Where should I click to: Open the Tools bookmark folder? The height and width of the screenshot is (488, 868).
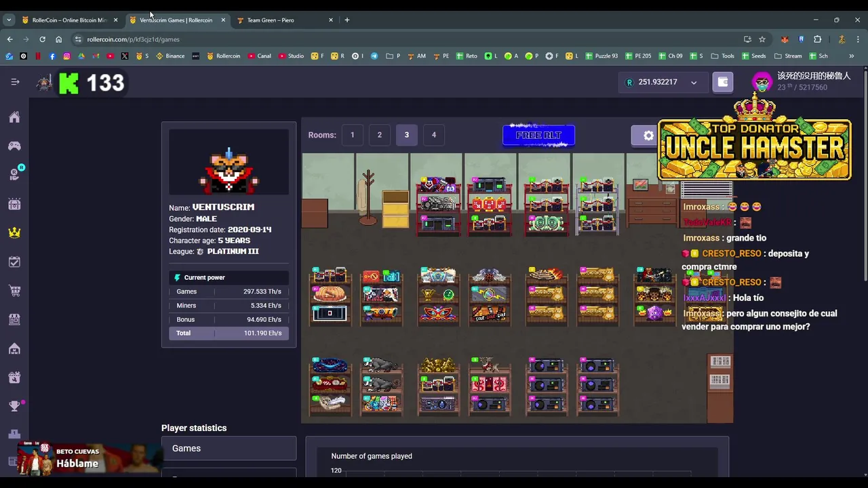(x=723, y=56)
